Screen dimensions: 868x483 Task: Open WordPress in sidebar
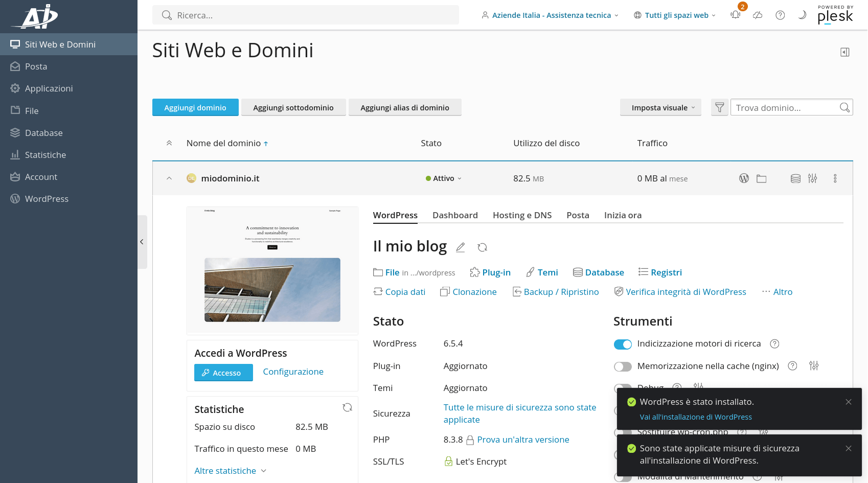(x=68, y=199)
